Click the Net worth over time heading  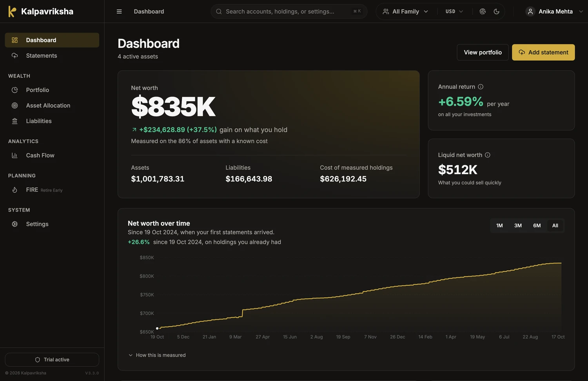coord(159,223)
